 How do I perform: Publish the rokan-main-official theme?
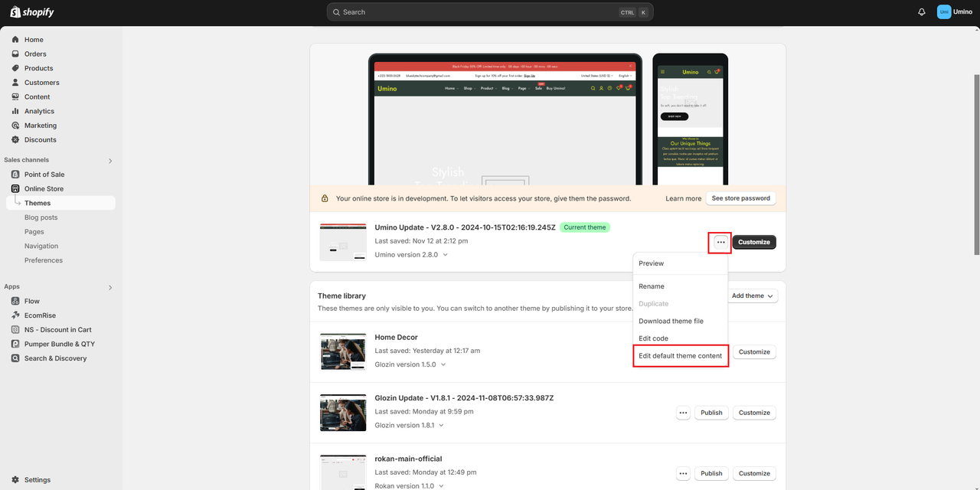point(711,473)
